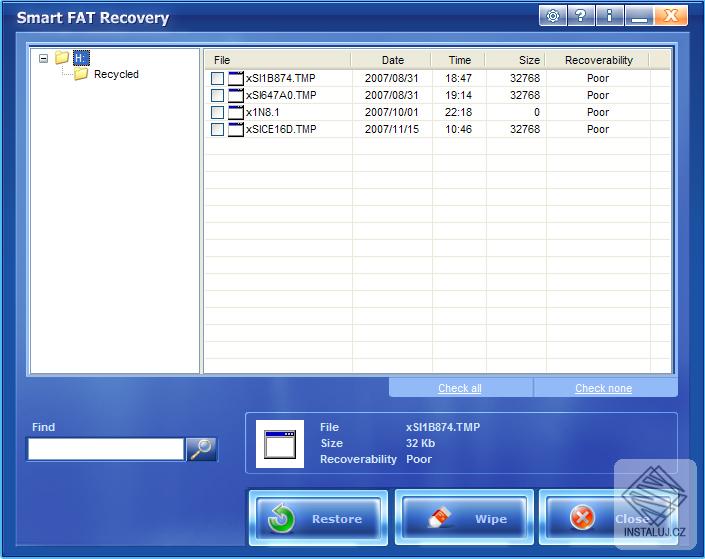Check the box for xSI647A0.TMP

pyautogui.click(x=217, y=95)
